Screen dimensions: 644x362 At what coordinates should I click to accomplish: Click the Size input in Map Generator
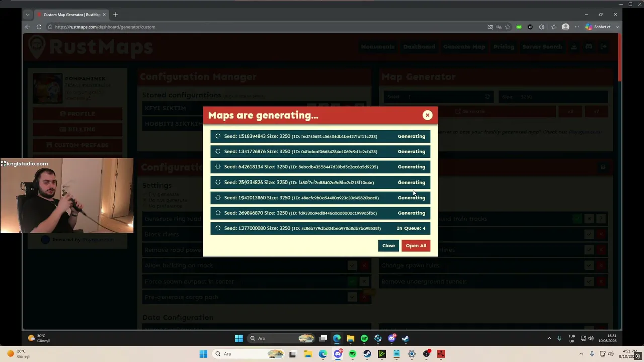(x=553, y=97)
